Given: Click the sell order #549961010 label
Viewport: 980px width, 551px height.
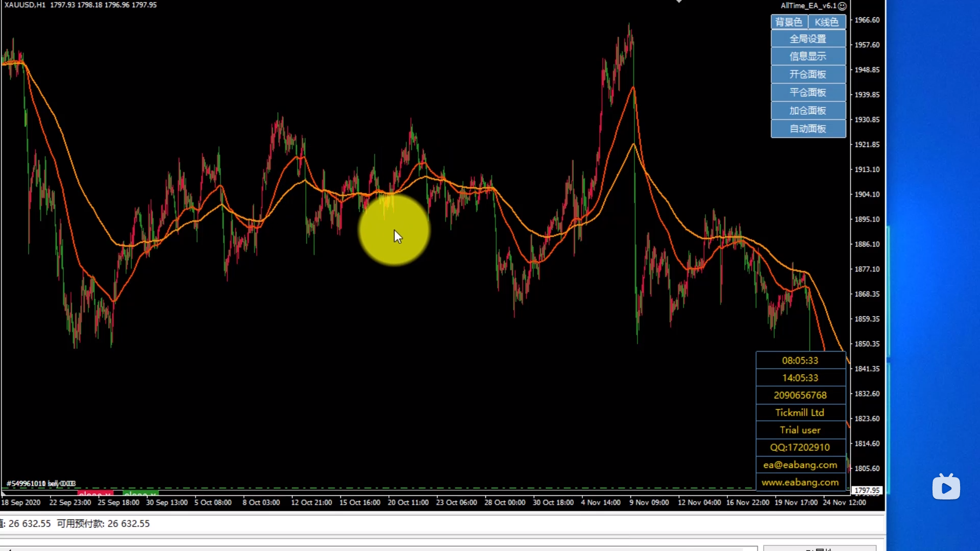Looking at the screenshot, I should click(41, 483).
